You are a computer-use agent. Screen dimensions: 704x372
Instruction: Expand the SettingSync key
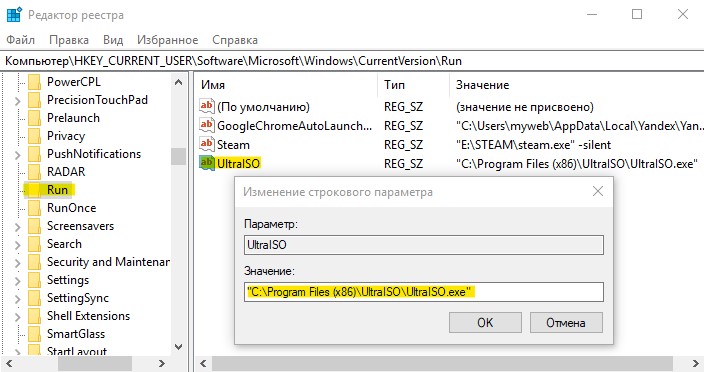[x=18, y=298]
